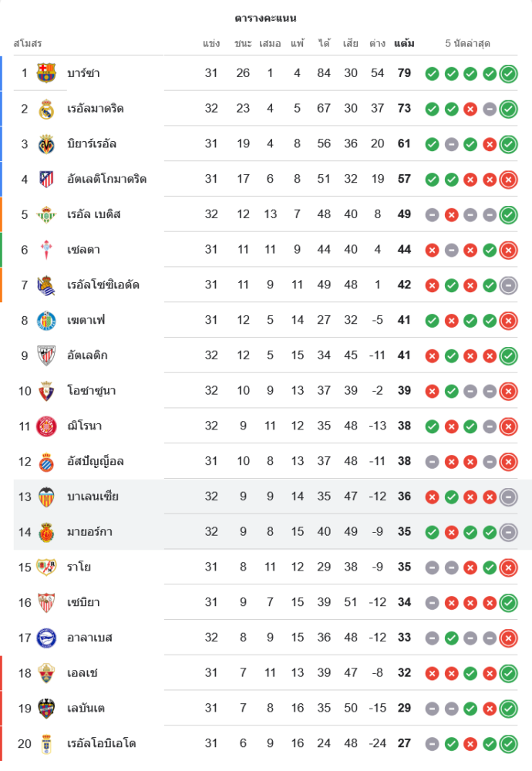Click Barcelona's latest circled win result icon
Screen dimensions: 532x771
[x=508, y=74]
